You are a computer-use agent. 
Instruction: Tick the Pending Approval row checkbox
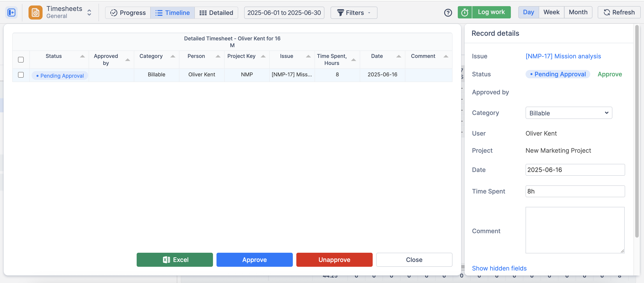pyautogui.click(x=21, y=75)
